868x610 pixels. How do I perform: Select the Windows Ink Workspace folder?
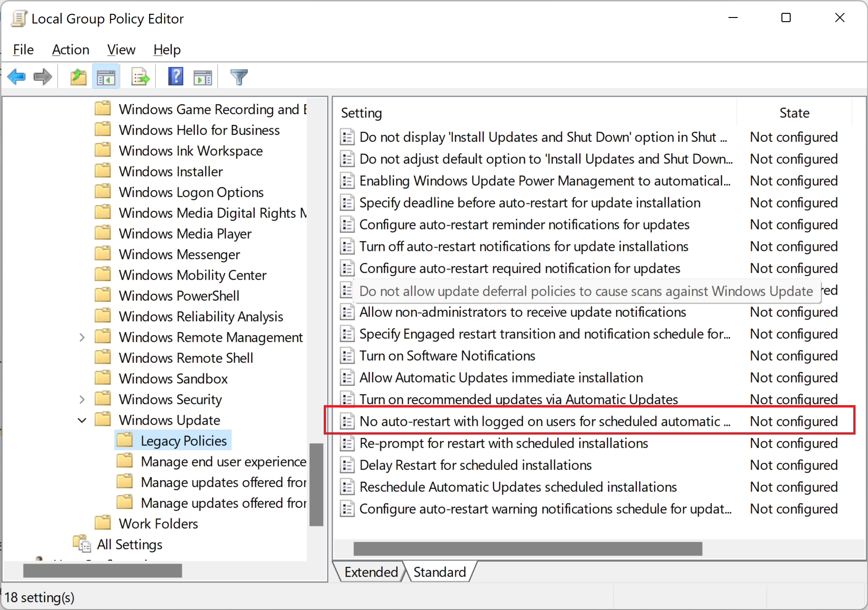[x=191, y=151]
